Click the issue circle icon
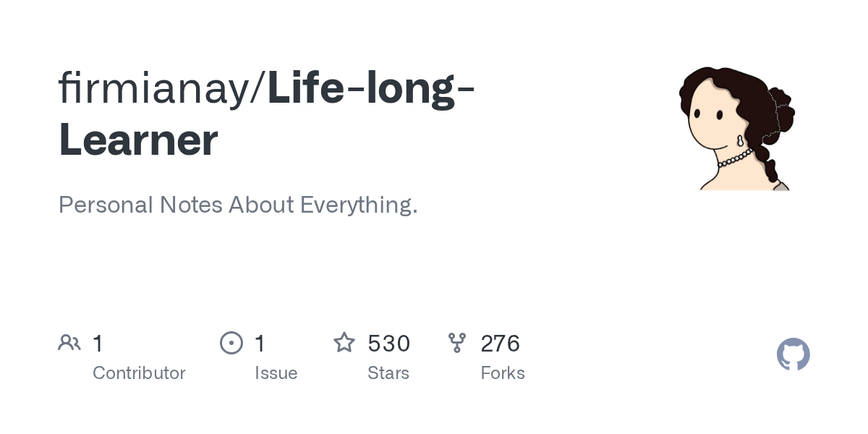 231,342
